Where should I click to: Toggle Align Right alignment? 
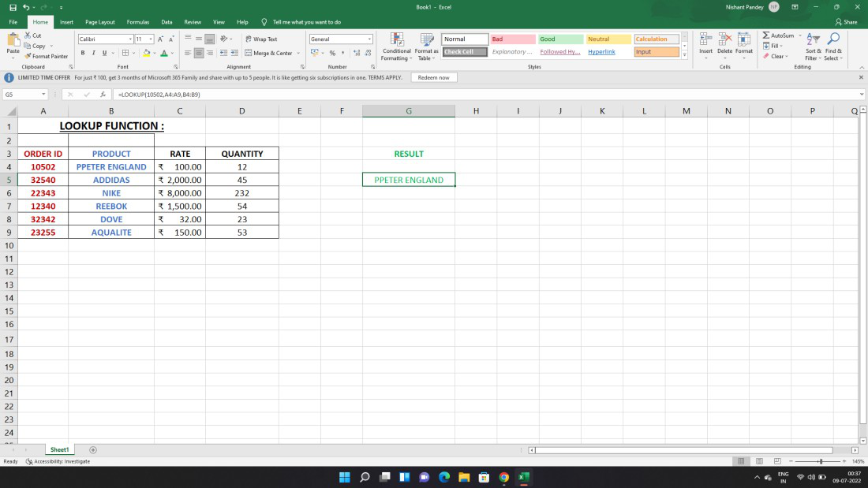pos(210,53)
